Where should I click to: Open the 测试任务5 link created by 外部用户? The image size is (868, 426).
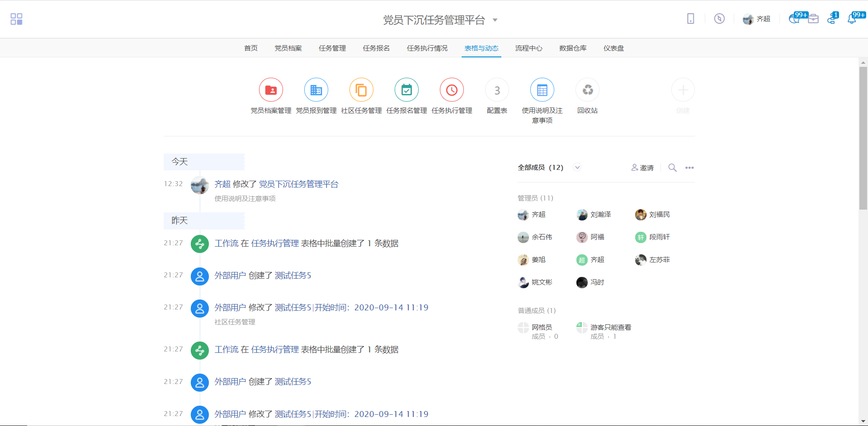(x=293, y=276)
